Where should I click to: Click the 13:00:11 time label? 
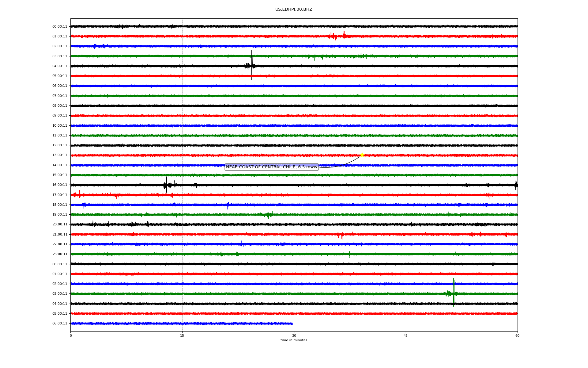click(x=60, y=155)
